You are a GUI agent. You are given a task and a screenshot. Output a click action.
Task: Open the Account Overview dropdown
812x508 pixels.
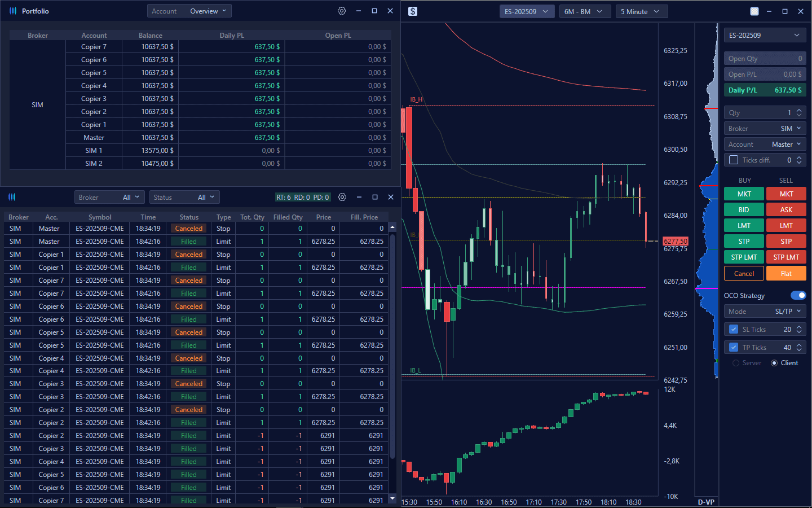coord(189,11)
